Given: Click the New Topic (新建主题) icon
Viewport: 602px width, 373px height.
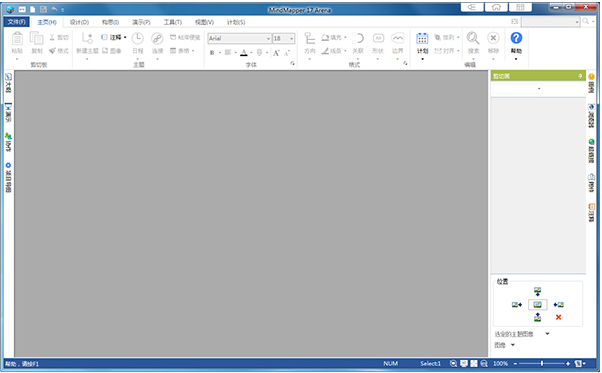Looking at the screenshot, I should 87,38.
